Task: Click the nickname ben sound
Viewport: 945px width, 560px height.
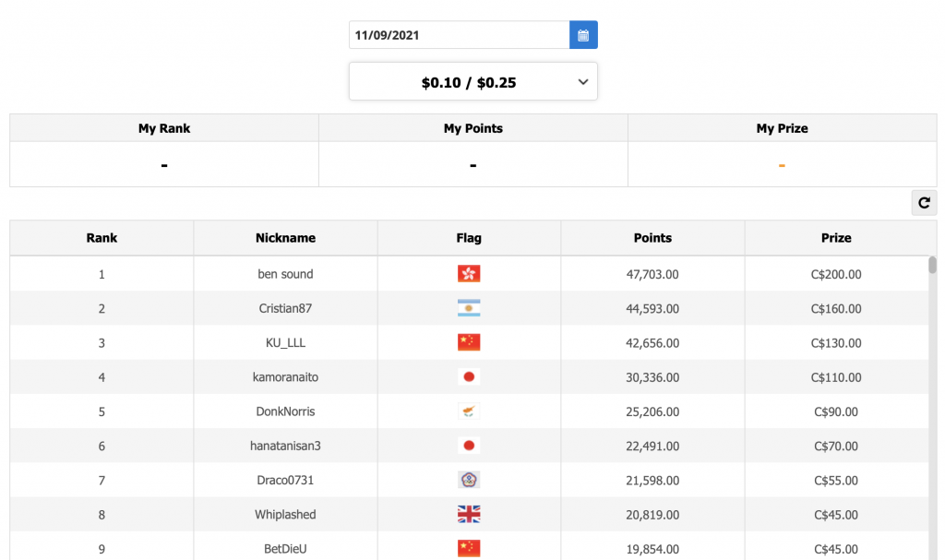Action: point(285,274)
